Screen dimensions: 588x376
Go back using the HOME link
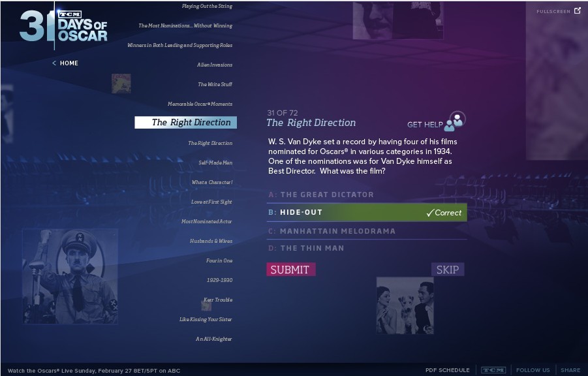click(69, 63)
